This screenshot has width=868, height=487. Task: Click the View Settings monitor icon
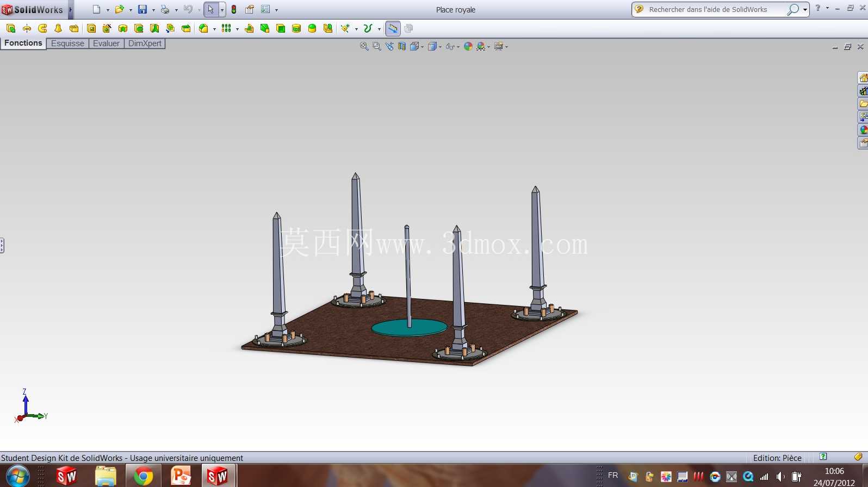click(499, 47)
